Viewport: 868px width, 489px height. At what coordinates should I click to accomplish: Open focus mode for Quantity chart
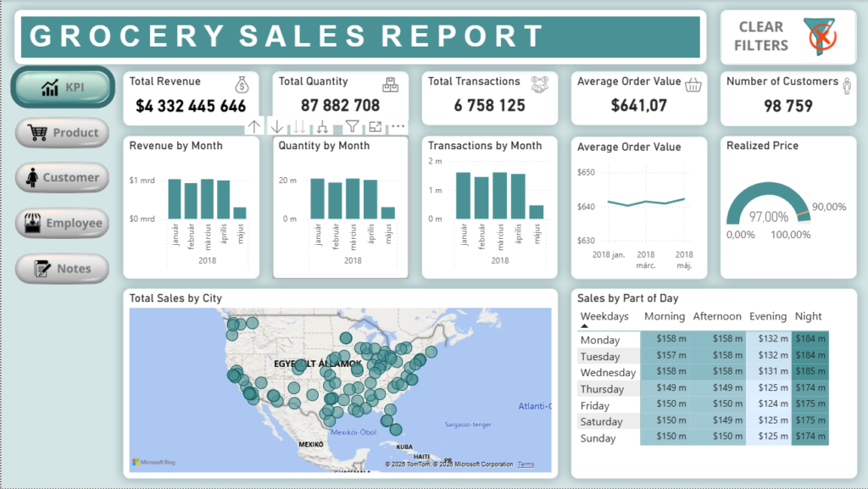coord(375,127)
